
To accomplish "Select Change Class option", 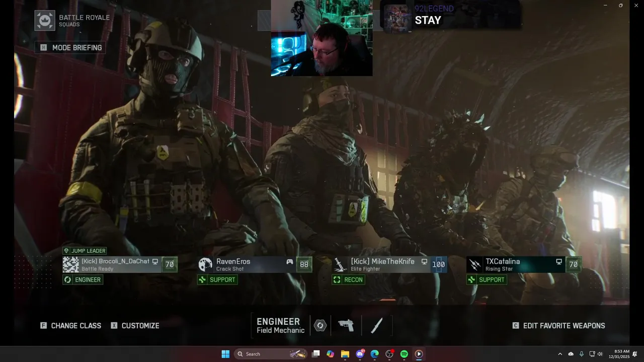I will point(71,326).
